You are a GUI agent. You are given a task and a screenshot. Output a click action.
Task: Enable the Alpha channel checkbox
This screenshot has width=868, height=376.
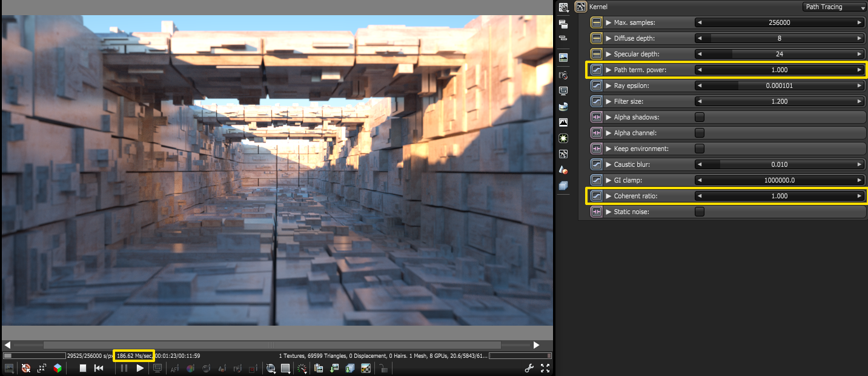tap(700, 133)
